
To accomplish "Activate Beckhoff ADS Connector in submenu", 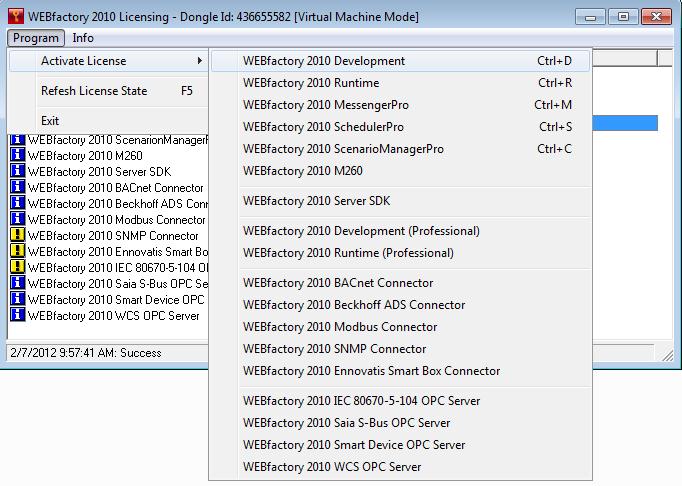I will (x=400, y=305).
